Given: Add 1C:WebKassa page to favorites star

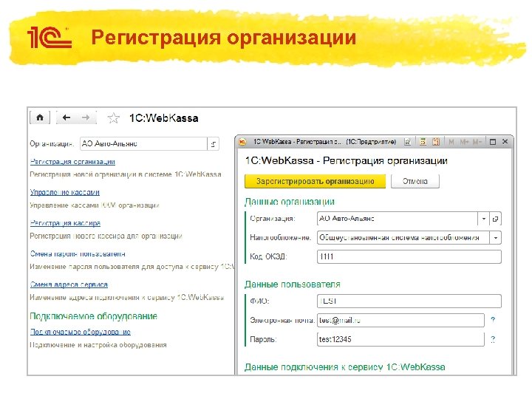Looking at the screenshot, I should click(113, 118).
